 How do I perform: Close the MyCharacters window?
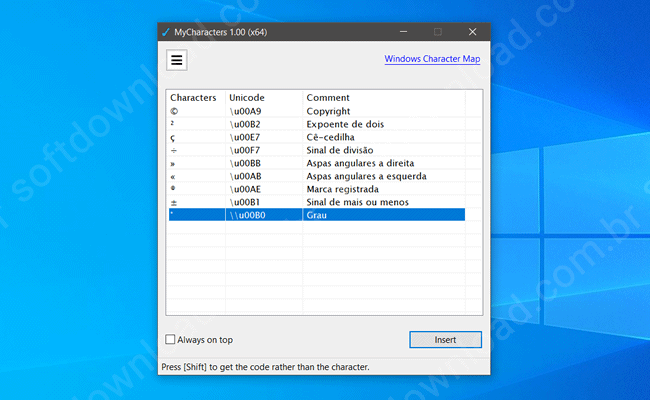point(472,32)
